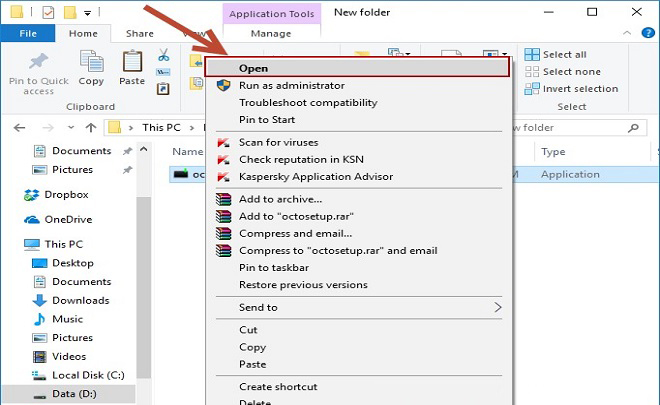The width and height of the screenshot is (660, 405).
Task: Open Desktop under This PC
Action: pos(72,263)
